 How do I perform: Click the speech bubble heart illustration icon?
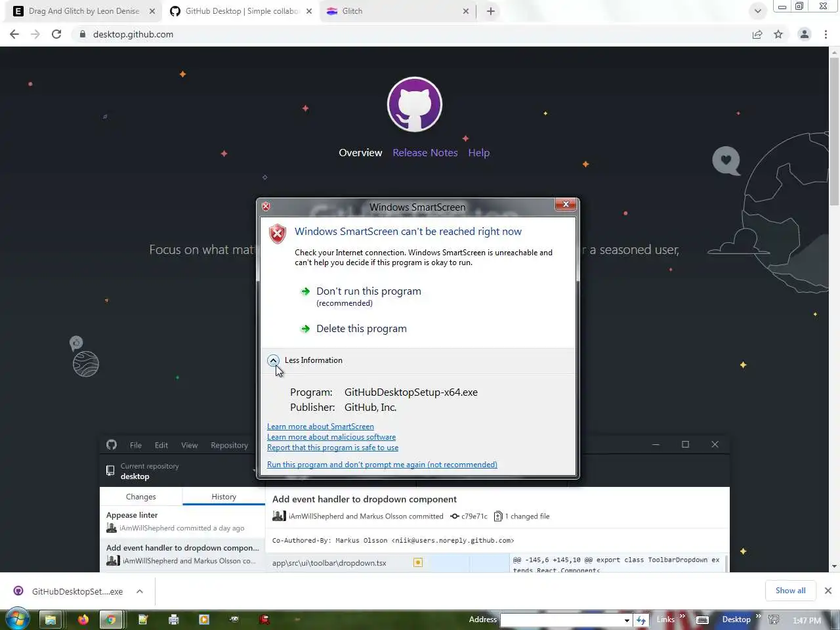click(x=726, y=160)
